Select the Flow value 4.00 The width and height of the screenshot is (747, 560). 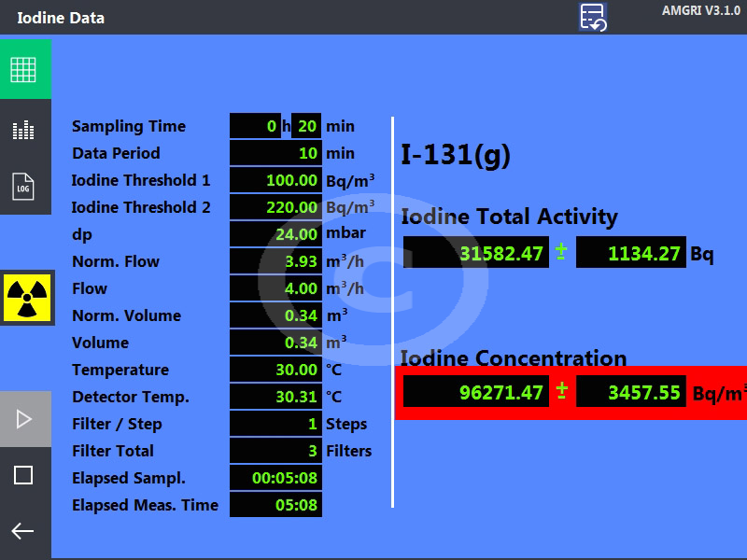pos(275,288)
